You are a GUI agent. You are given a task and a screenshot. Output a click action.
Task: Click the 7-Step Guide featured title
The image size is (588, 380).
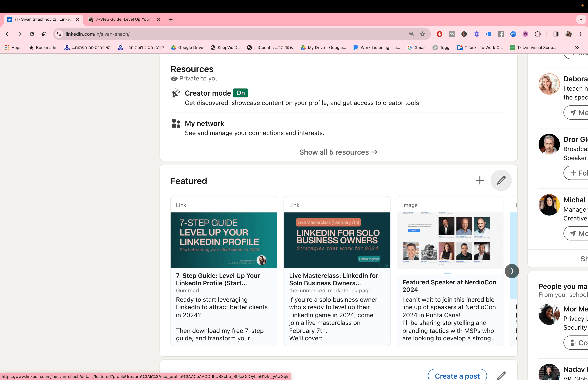point(218,279)
